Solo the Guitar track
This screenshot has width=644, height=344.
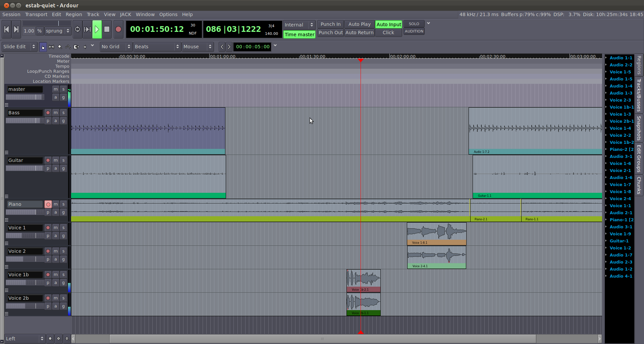63,160
